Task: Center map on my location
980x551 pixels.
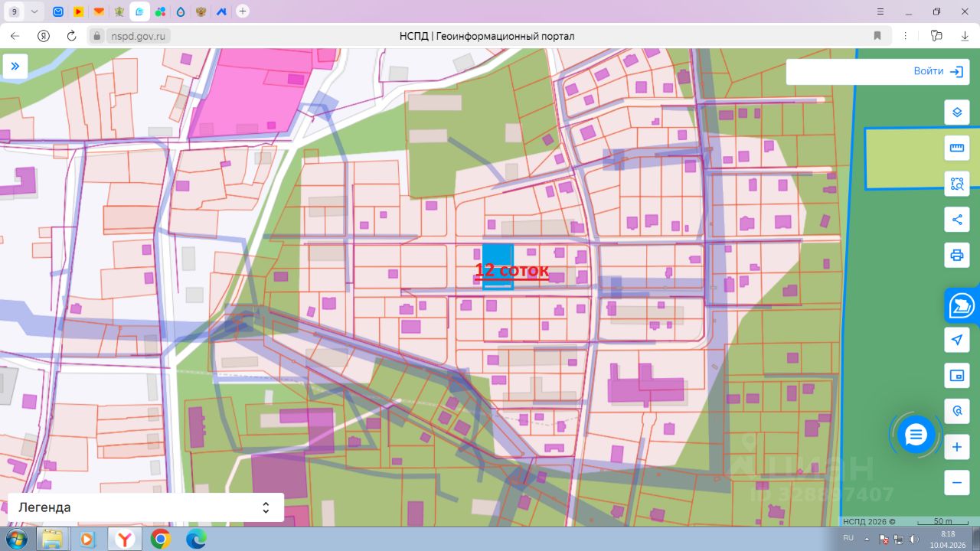Action: [x=956, y=340]
